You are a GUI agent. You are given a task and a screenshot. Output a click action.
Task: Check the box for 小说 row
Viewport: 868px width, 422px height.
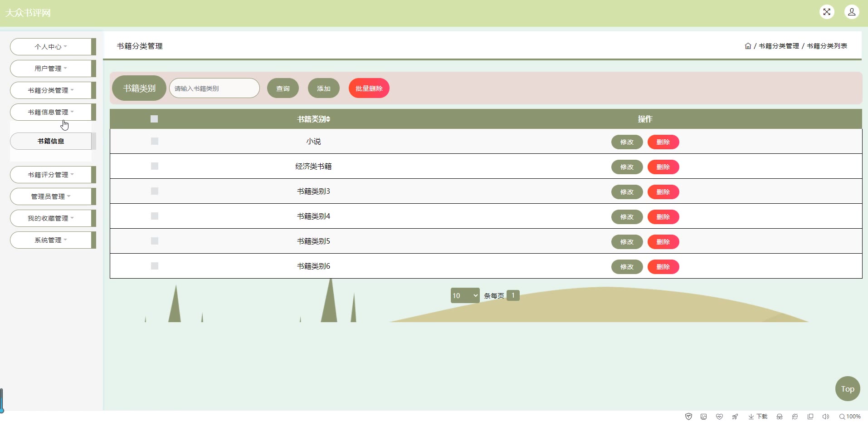(x=155, y=141)
